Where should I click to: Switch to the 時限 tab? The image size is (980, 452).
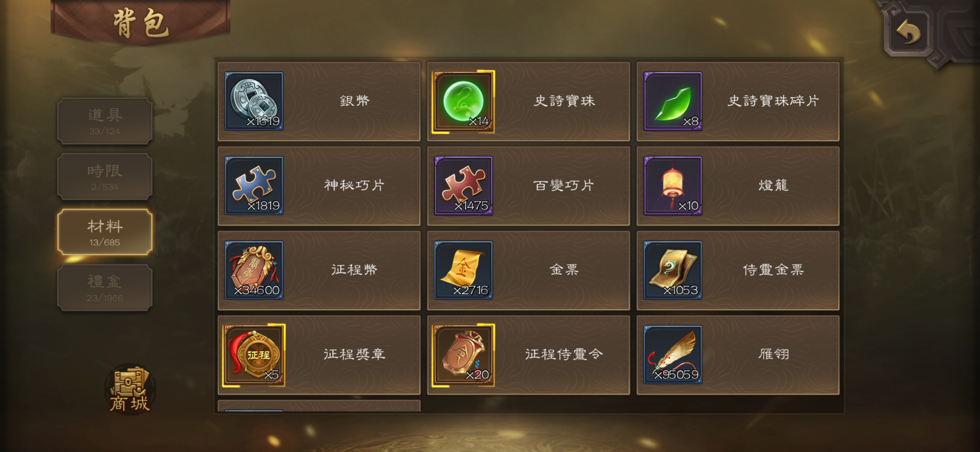click(105, 177)
